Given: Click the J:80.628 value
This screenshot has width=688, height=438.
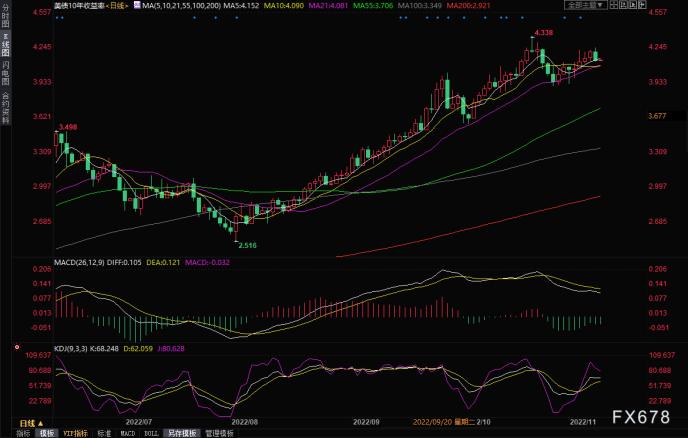Looking at the screenshot, I should click(x=171, y=348).
